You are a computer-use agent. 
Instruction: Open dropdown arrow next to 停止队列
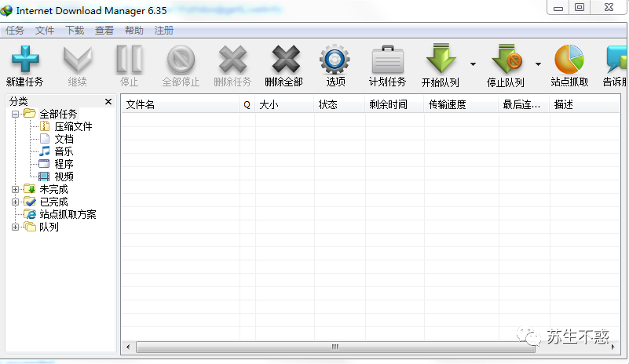[538, 64]
